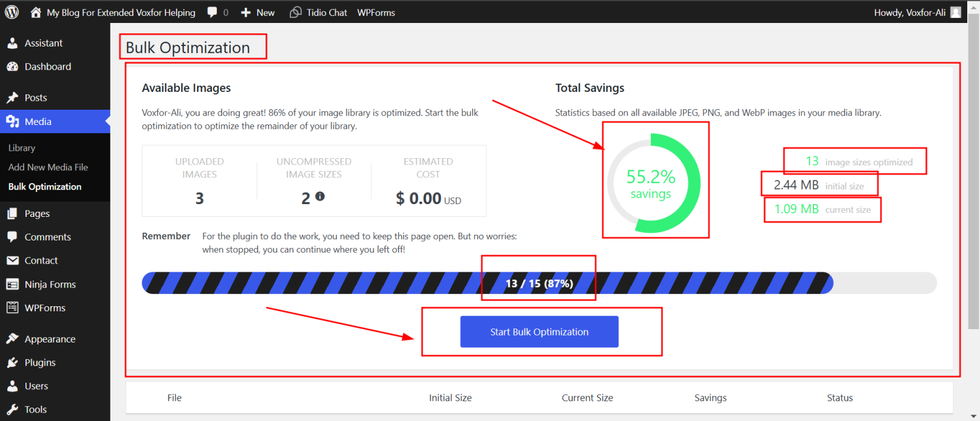980x421 pixels.
Task: Click the Start Bulk Optimization button
Action: click(x=538, y=332)
